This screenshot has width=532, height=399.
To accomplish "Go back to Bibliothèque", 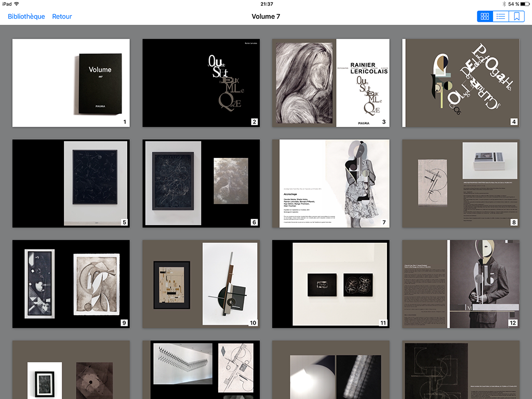I will tap(26, 17).
